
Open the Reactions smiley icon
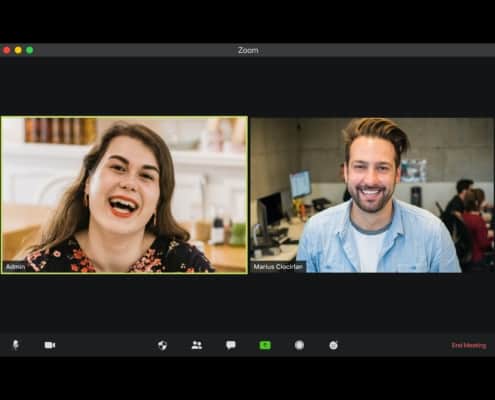(334, 345)
